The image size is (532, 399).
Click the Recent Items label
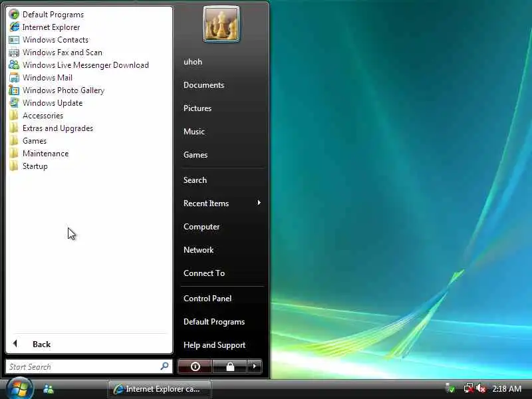coord(206,203)
